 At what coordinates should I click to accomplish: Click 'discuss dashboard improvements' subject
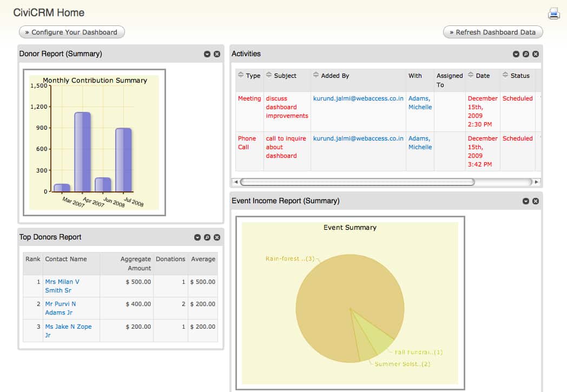tap(287, 107)
